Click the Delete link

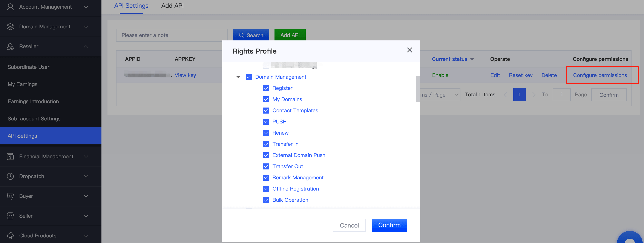coord(549,75)
